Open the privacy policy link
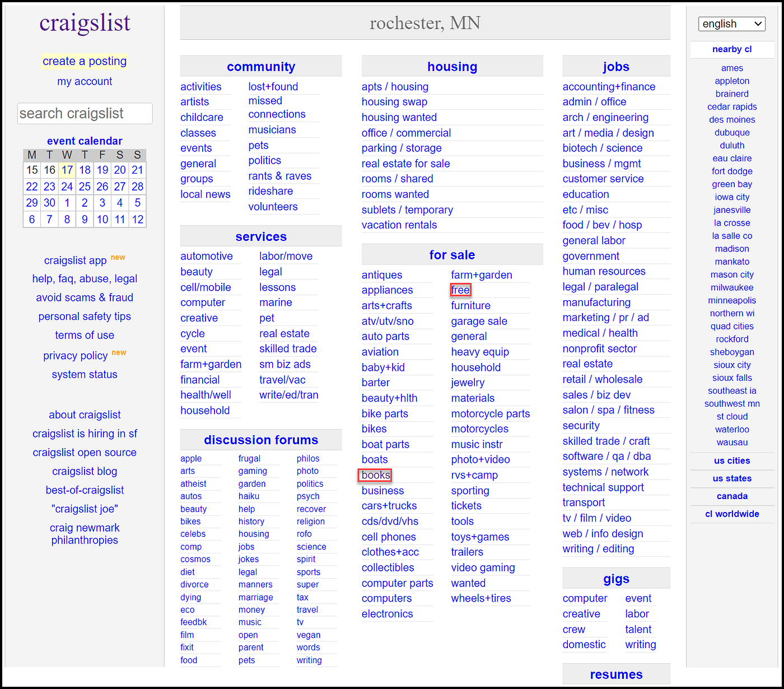 point(76,356)
